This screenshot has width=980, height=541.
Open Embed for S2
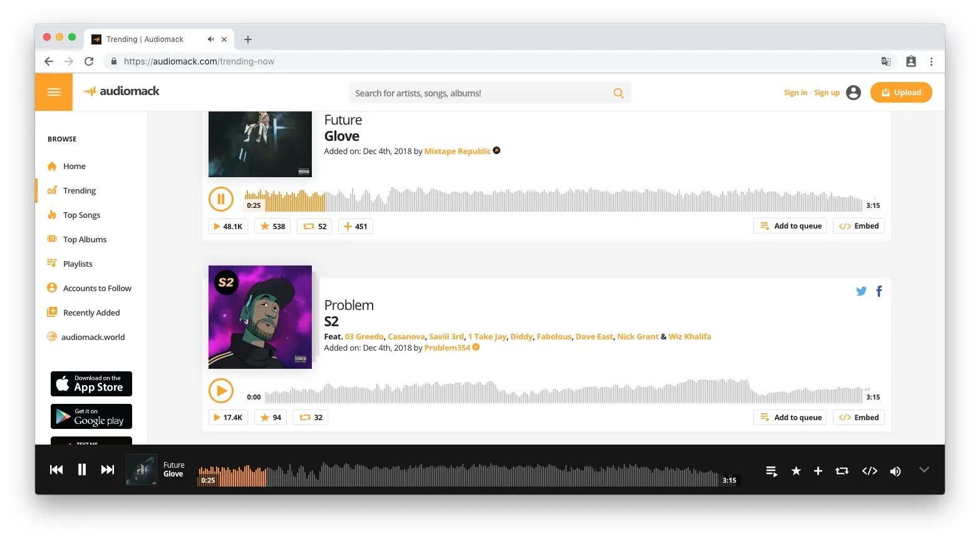click(x=859, y=418)
